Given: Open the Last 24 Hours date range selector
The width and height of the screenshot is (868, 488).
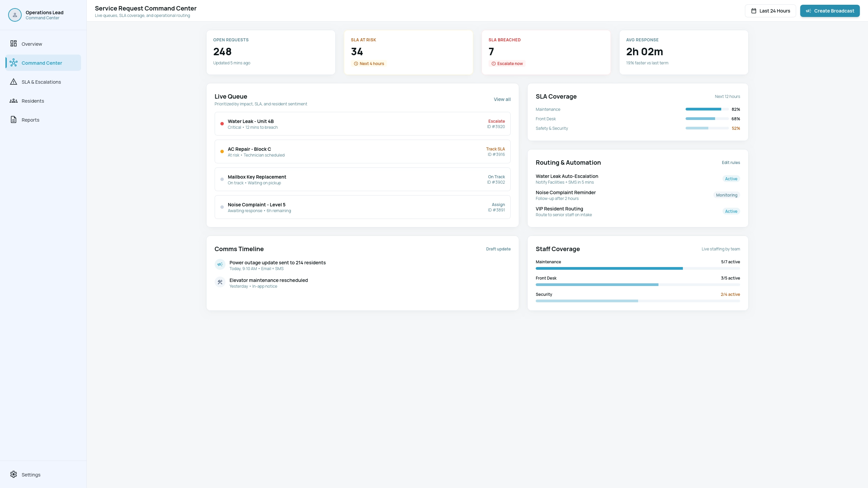Looking at the screenshot, I should coord(770,11).
